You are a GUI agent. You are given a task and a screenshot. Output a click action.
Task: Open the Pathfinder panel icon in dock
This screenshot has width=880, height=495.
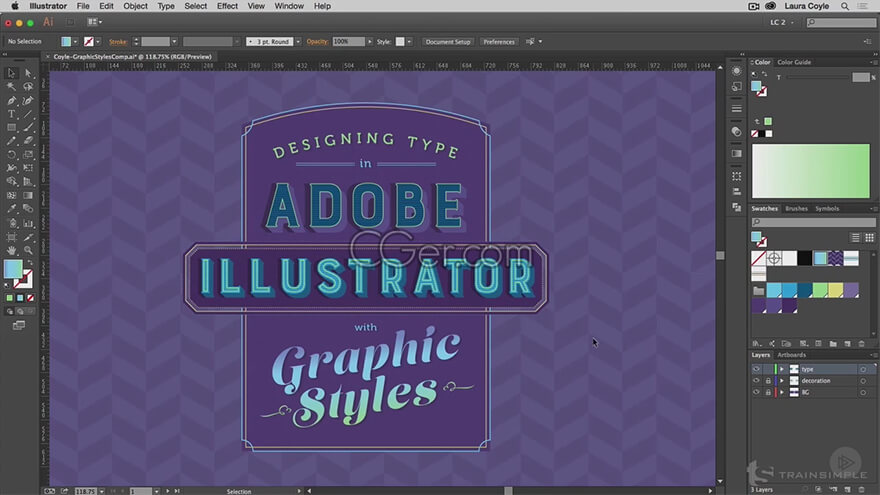point(736,207)
